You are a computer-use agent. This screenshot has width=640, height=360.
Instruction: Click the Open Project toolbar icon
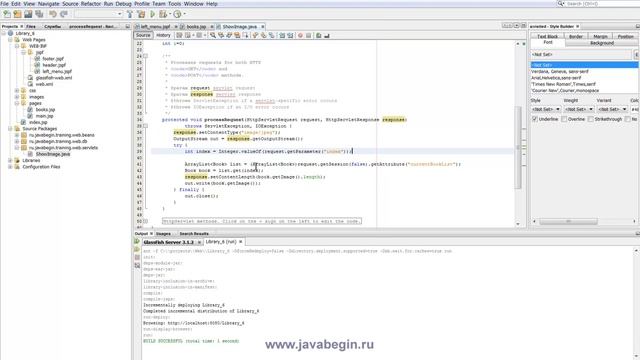pyautogui.click(x=28, y=14)
